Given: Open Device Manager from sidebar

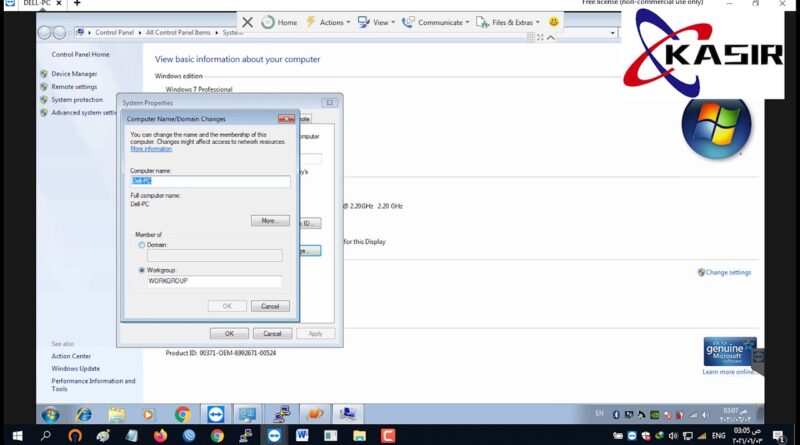Looking at the screenshot, I should (x=74, y=74).
